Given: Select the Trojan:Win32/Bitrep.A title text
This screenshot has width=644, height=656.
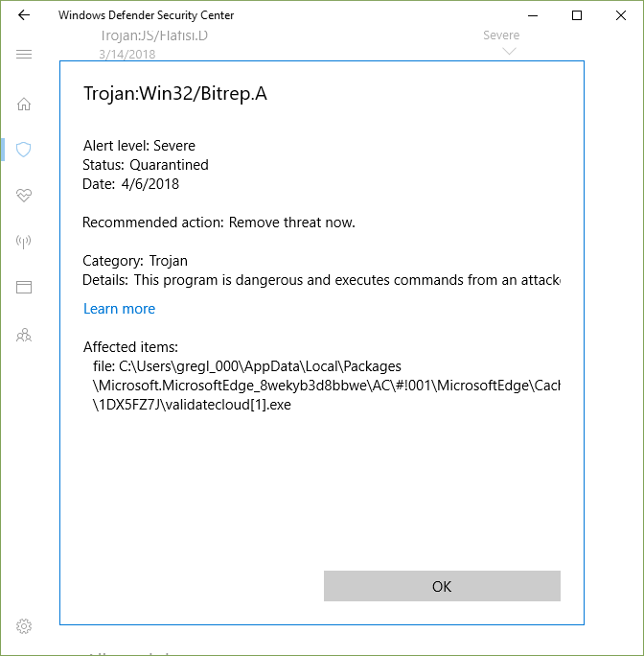Looking at the screenshot, I should pos(175,93).
